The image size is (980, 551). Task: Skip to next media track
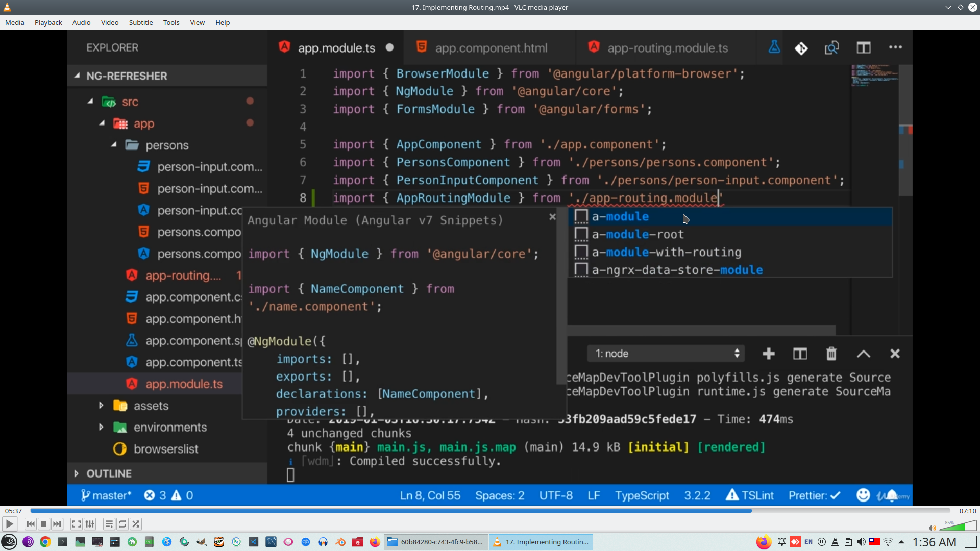(57, 524)
